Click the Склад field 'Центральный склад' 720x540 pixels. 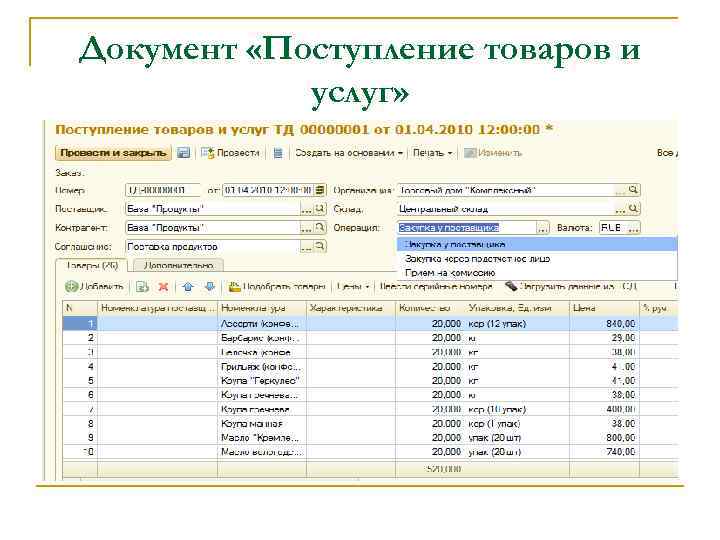click(x=506, y=209)
